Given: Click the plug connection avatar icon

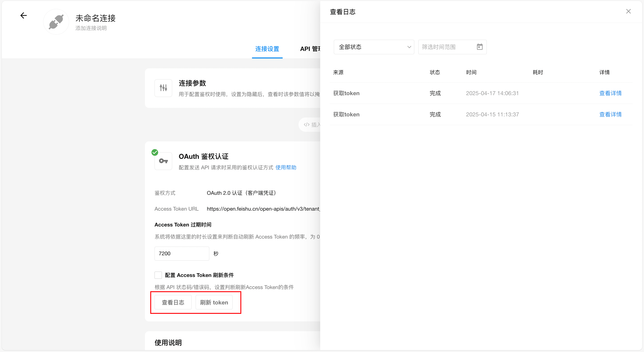Looking at the screenshot, I should pos(56,22).
